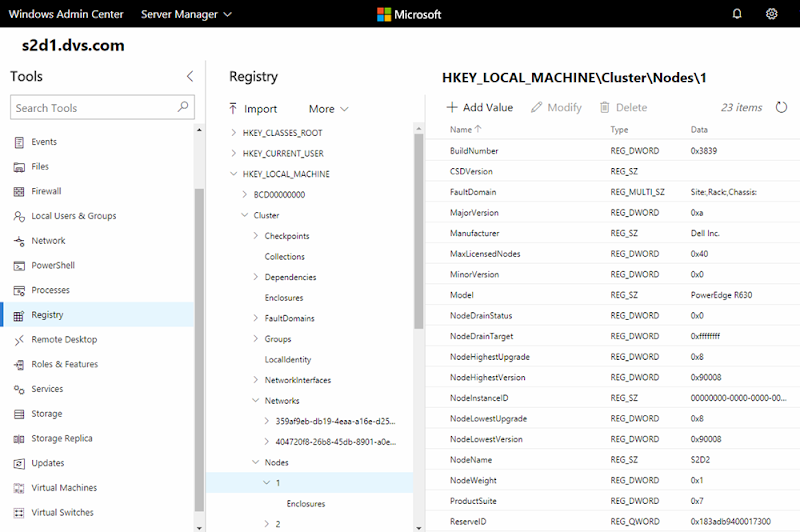This screenshot has width=800, height=532.
Task: Expand the HKEY_CURRENT_USER key
Action: [x=233, y=153]
